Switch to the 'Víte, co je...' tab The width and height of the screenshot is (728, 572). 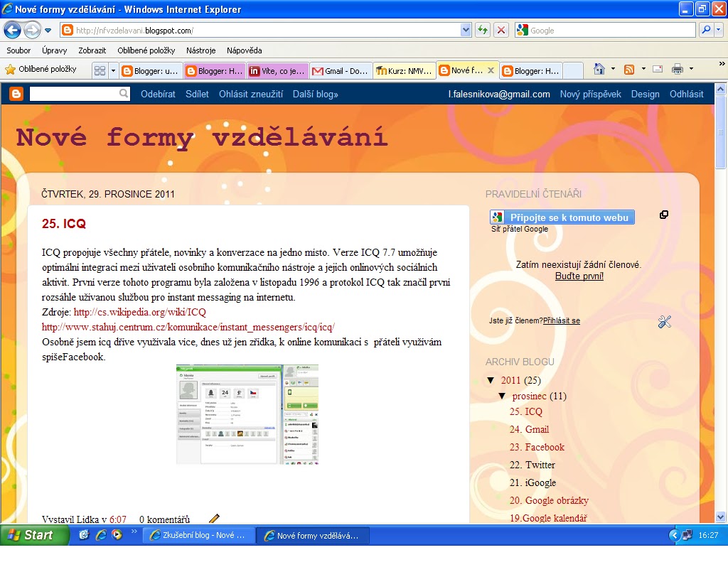point(278,71)
